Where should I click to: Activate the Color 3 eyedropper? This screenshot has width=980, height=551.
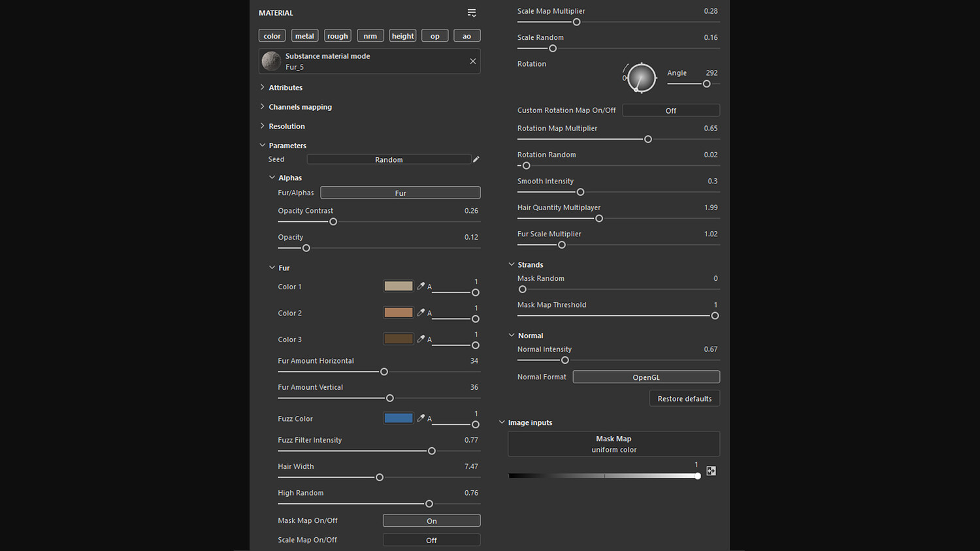pyautogui.click(x=421, y=339)
